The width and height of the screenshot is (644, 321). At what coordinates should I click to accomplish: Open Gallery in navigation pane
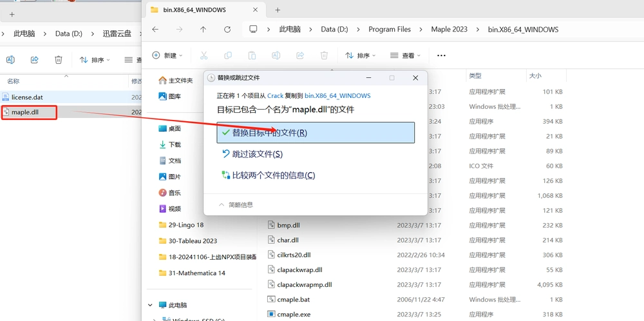coord(169,96)
